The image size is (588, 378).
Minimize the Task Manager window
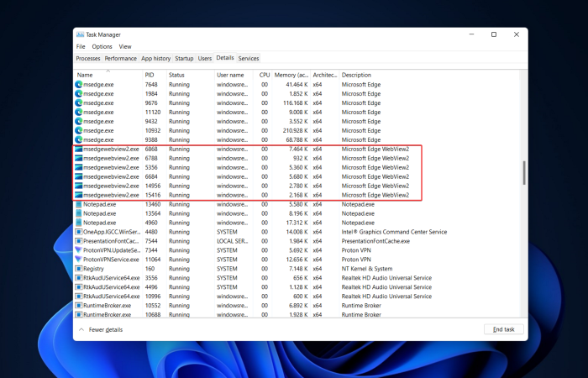(x=472, y=34)
